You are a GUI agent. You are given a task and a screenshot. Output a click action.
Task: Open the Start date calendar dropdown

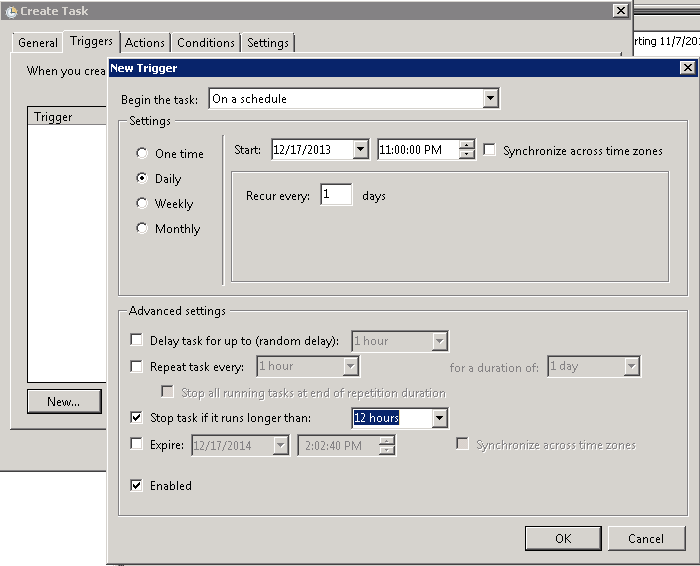(360, 150)
